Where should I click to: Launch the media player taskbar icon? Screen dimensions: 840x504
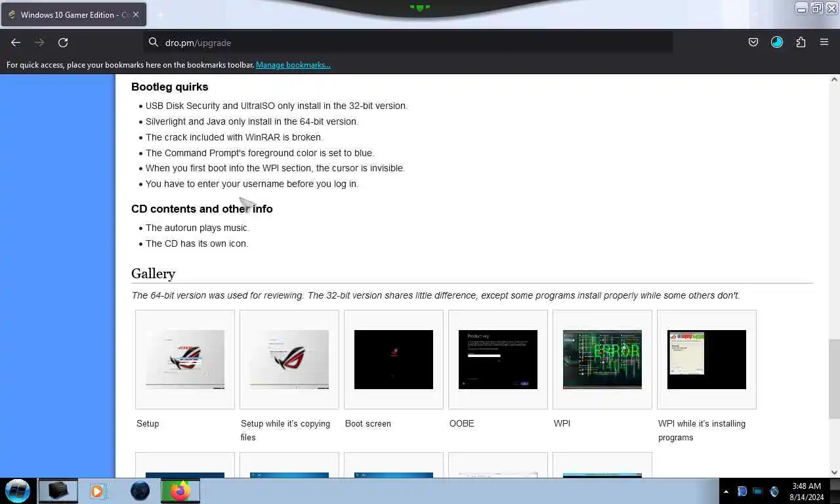(98, 491)
